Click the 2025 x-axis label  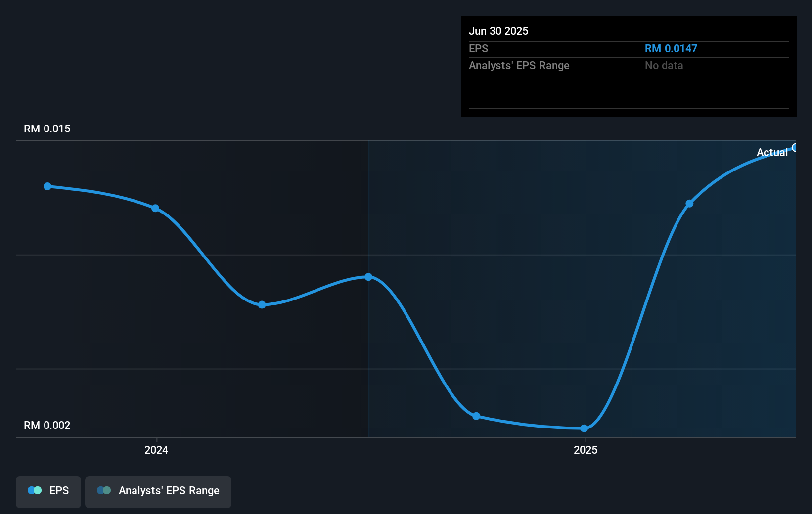point(586,450)
